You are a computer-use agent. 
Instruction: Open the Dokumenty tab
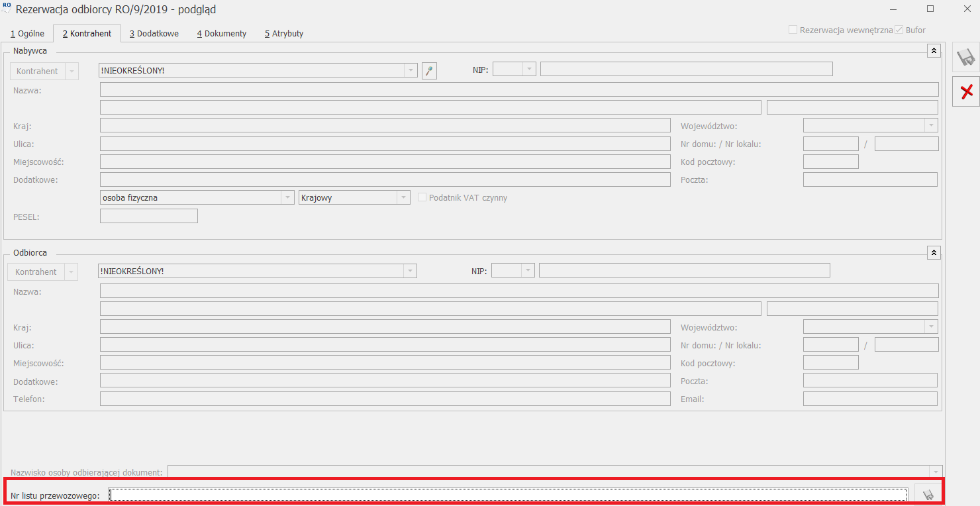pyautogui.click(x=221, y=34)
